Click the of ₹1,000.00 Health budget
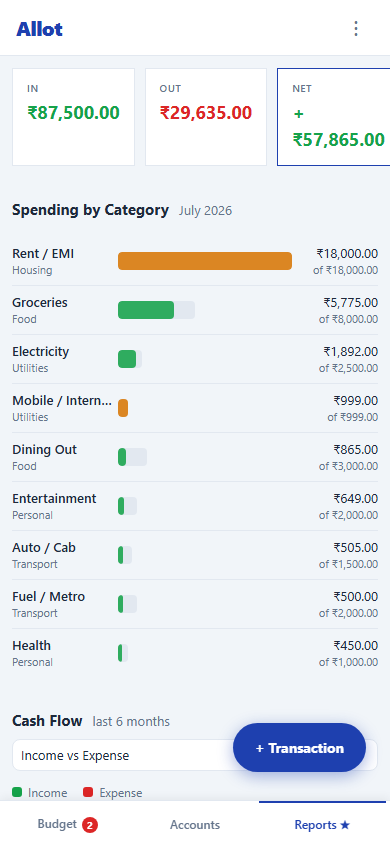This screenshot has height=844, width=390. [x=349, y=662]
